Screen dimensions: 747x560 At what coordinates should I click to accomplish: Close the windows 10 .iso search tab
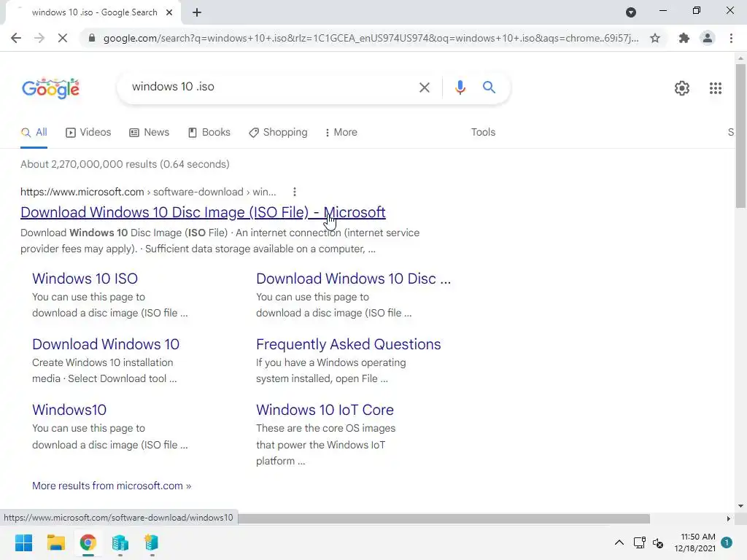[169, 12]
